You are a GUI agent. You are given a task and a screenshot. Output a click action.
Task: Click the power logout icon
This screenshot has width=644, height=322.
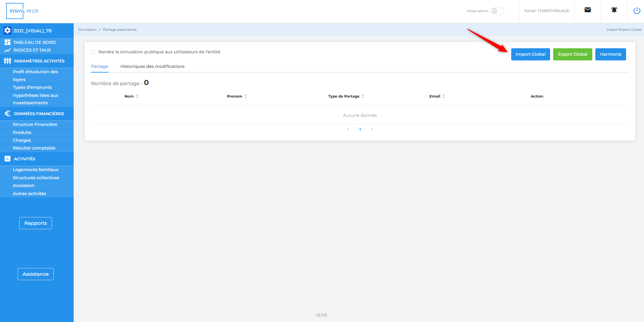tap(637, 10)
